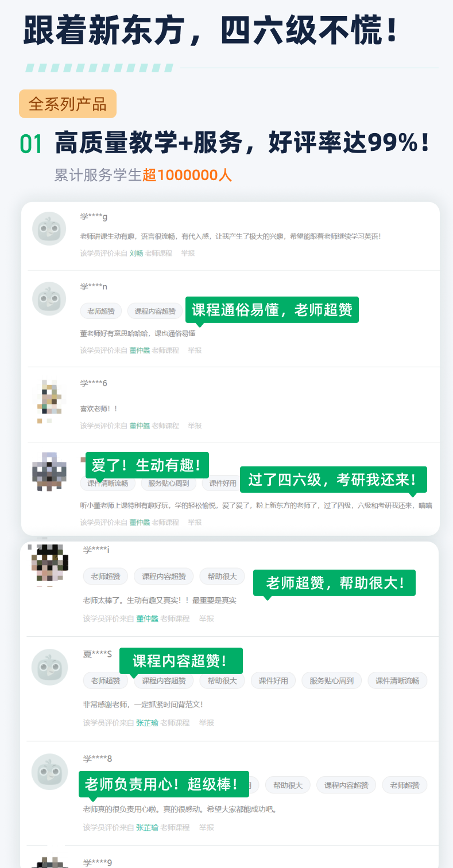This screenshot has height=868, width=453.
Task: Click the avatar beside 学****8
Action: point(49,771)
